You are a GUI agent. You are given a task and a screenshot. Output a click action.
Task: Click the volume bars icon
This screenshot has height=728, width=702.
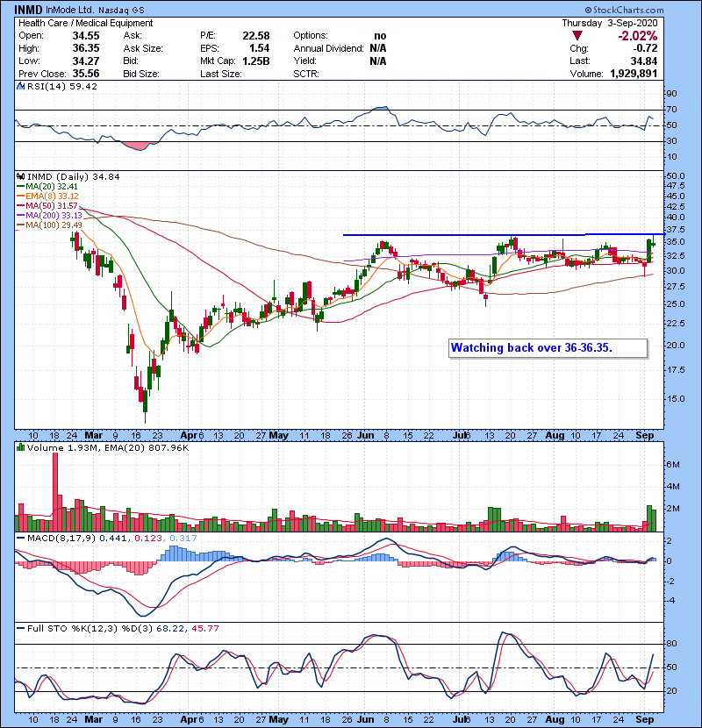click(x=20, y=447)
